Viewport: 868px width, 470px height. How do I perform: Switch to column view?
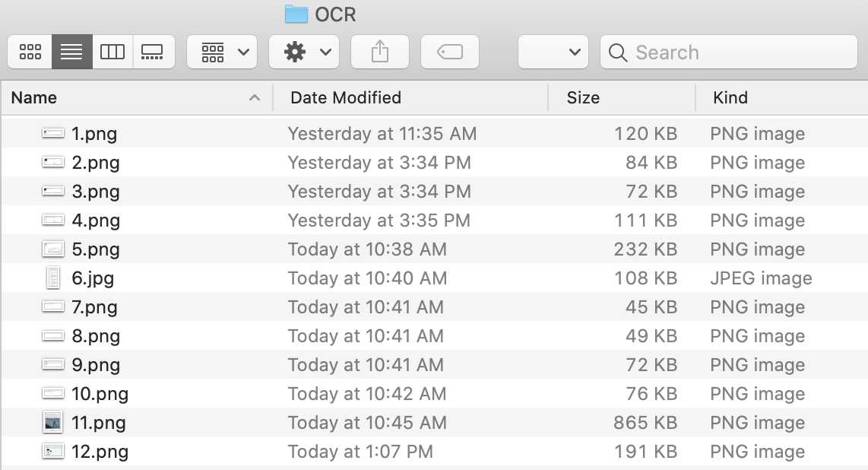pyautogui.click(x=112, y=52)
